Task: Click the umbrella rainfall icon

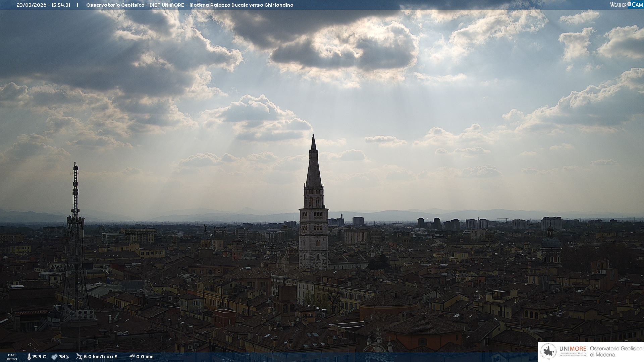Action: pyautogui.click(x=132, y=357)
